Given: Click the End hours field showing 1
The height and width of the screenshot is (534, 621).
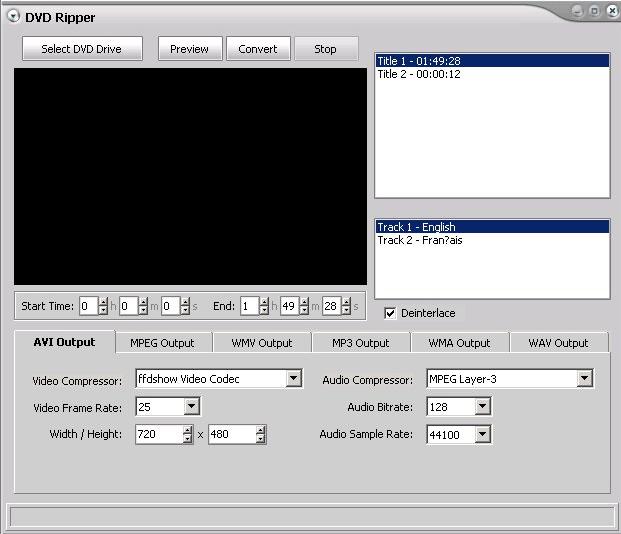Looking at the screenshot, I should click(x=250, y=306).
